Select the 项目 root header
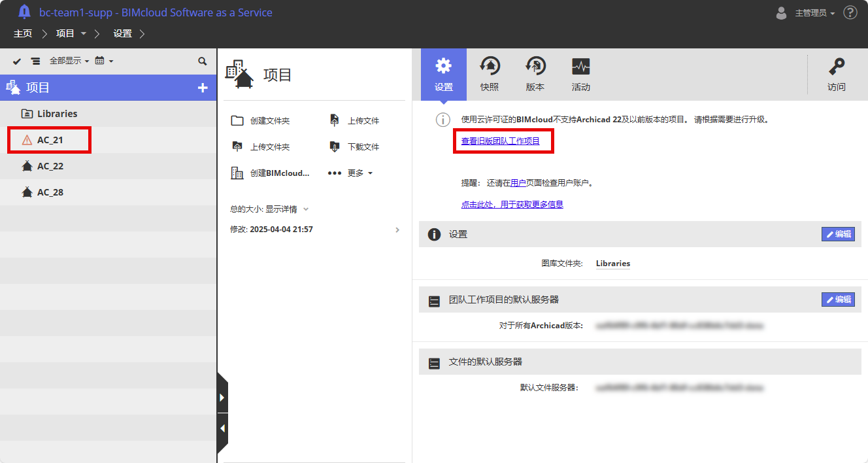 [x=108, y=88]
